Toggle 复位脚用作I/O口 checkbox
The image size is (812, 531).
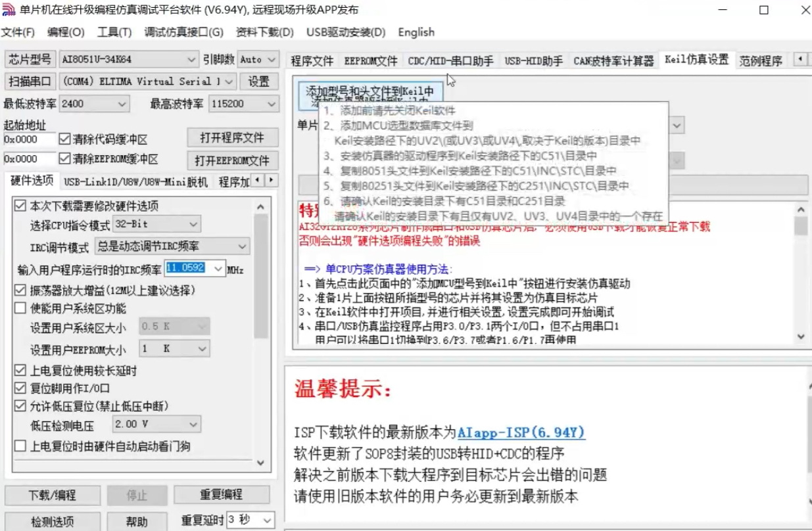pos(20,388)
